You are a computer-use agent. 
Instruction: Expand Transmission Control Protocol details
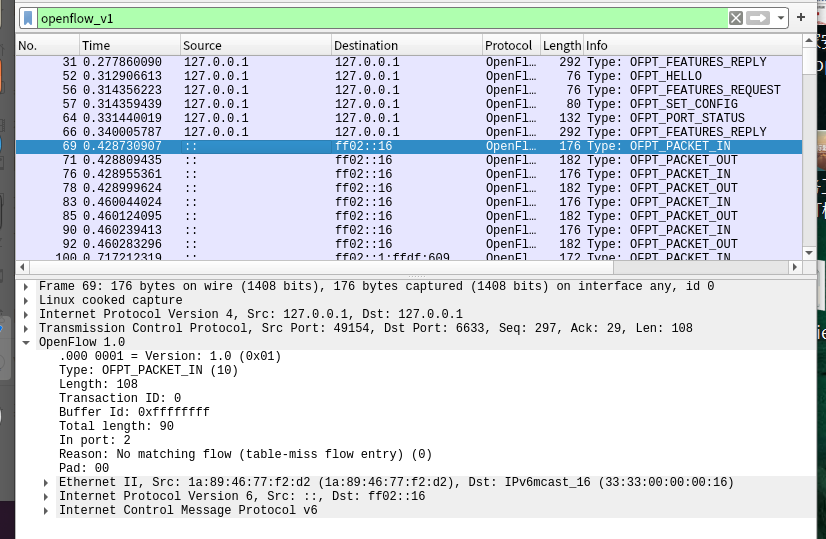tap(26, 329)
